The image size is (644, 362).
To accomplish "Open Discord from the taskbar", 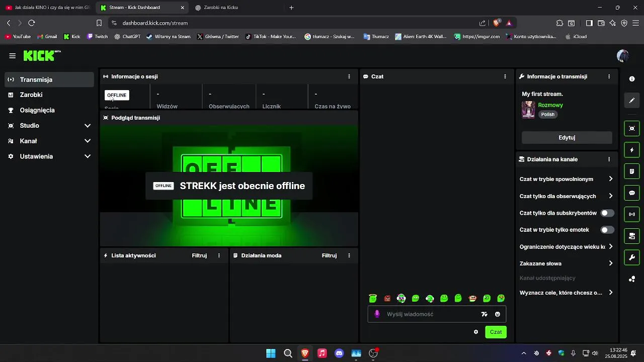I will pos(339,353).
